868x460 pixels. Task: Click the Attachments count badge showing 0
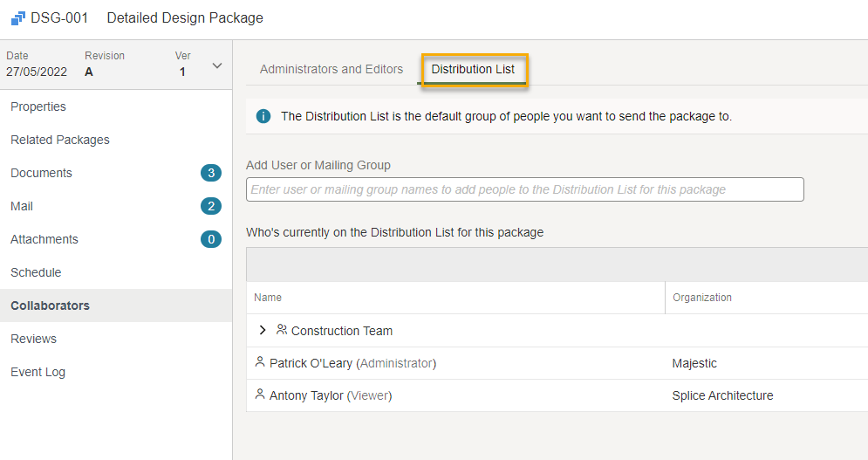(x=211, y=239)
